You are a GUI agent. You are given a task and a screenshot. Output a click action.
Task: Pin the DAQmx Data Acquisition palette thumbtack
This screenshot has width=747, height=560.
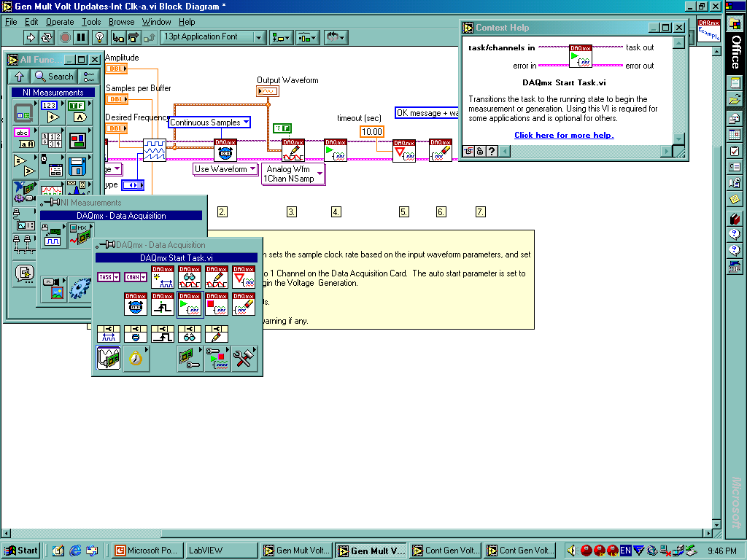105,245
